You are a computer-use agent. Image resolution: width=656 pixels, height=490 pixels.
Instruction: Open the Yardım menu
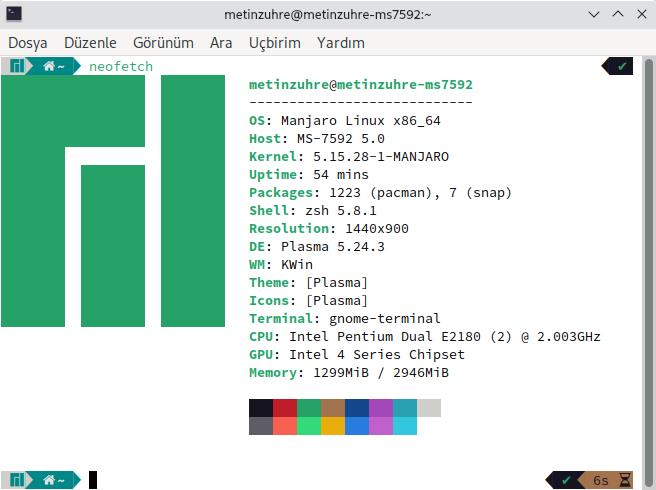click(x=341, y=43)
